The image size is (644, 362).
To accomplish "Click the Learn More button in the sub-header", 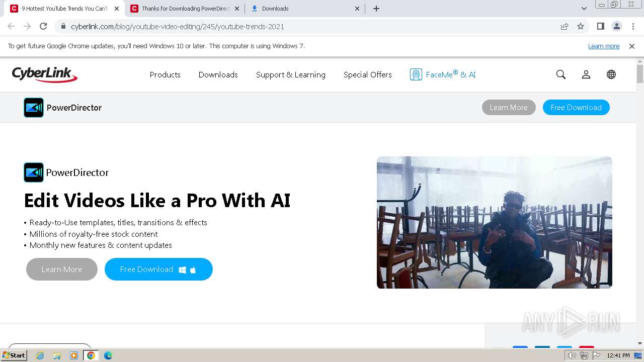I will 509,108.
